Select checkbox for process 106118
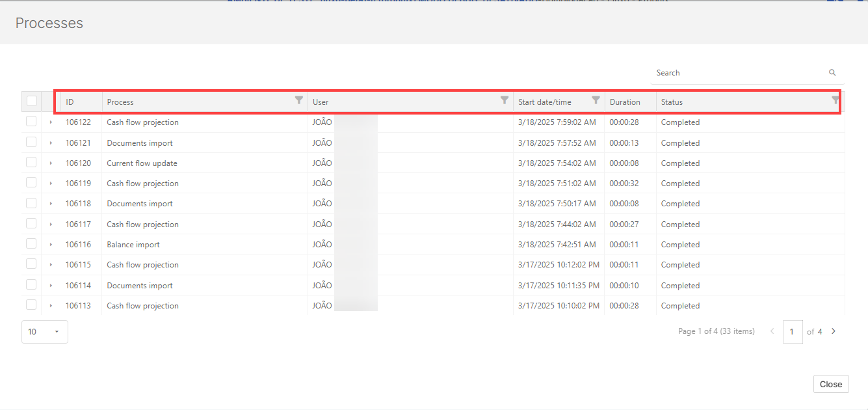The image size is (868, 410). [31, 203]
